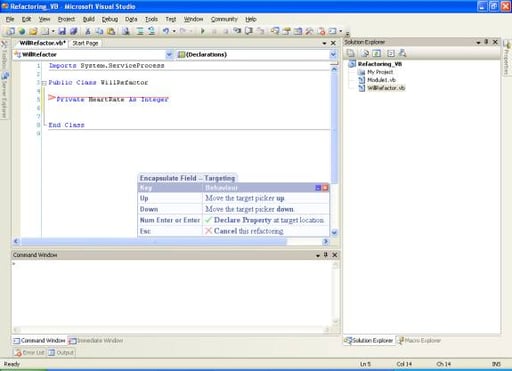Click the Refresh icon in Solution Explorer toolbar
This screenshot has height=371, width=512.
click(377, 53)
